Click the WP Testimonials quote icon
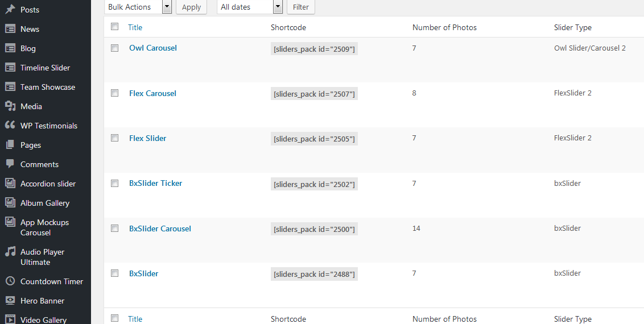Screen dimensions: 644x324 pos(10,126)
